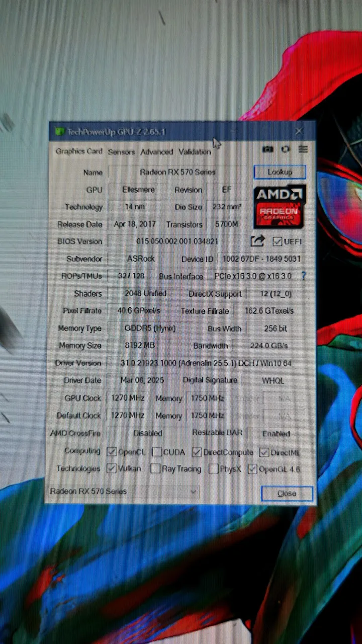362x644 pixels.
Task: Click the Lookup button
Action: pyautogui.click(x=280, y=172)
